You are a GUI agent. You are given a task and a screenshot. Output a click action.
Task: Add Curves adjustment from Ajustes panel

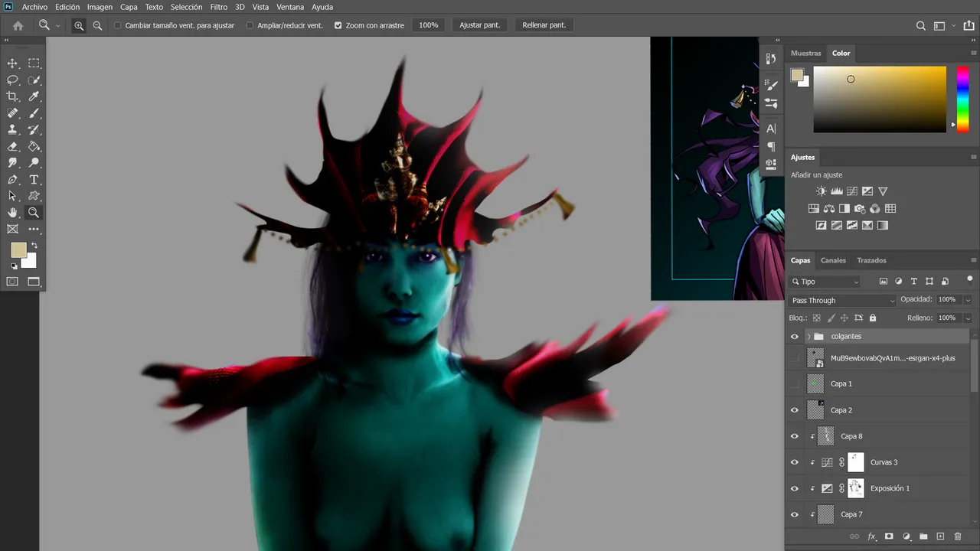coord(852,191)
